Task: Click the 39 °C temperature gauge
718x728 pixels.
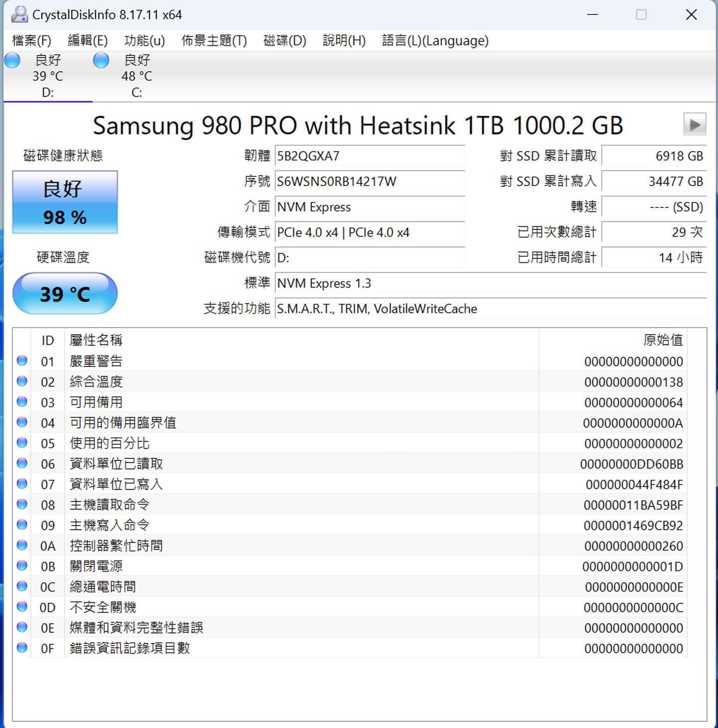Action: [x=65, y=294]
